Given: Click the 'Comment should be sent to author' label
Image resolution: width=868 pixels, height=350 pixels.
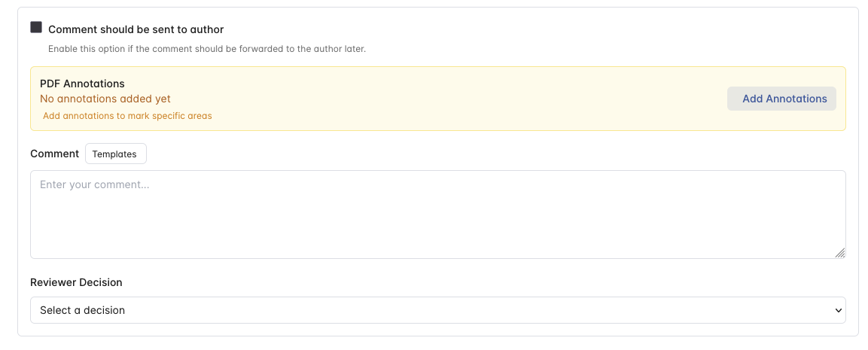Looking at the screenshot, I should [136, 29].
